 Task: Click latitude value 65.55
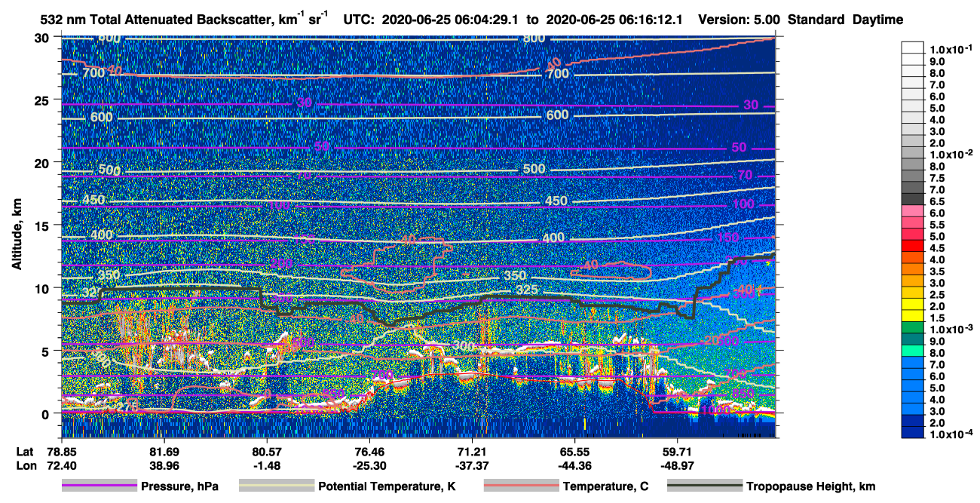[x=574, y=451]
